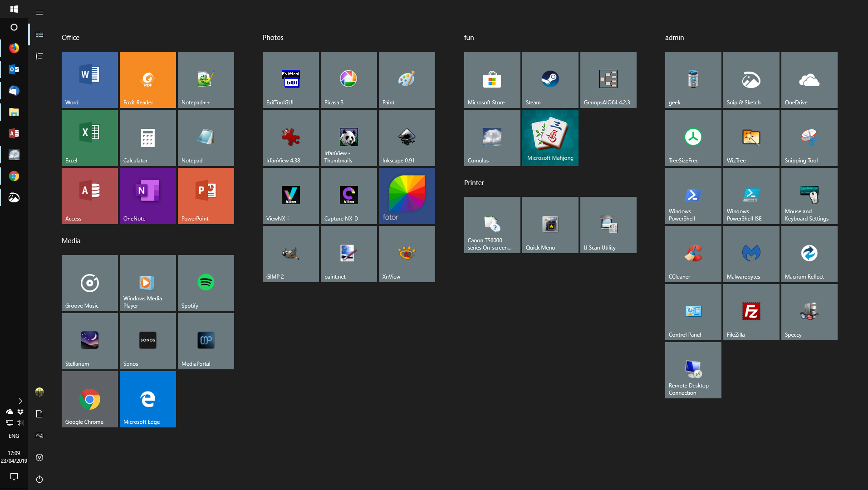Open GrampsAIO64 4.2.3 tile
The height and width of the screenshot is (490, 868).
point(608,80)
